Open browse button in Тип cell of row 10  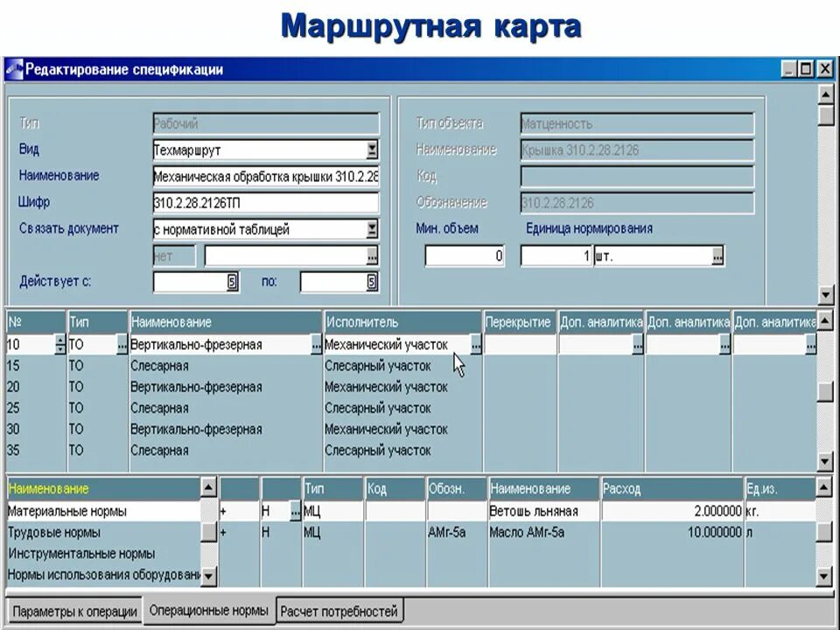(x=122, y=345)
